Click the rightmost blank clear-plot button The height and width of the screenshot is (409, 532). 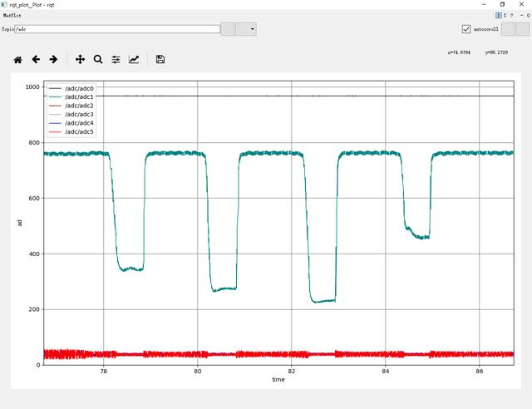522,29
